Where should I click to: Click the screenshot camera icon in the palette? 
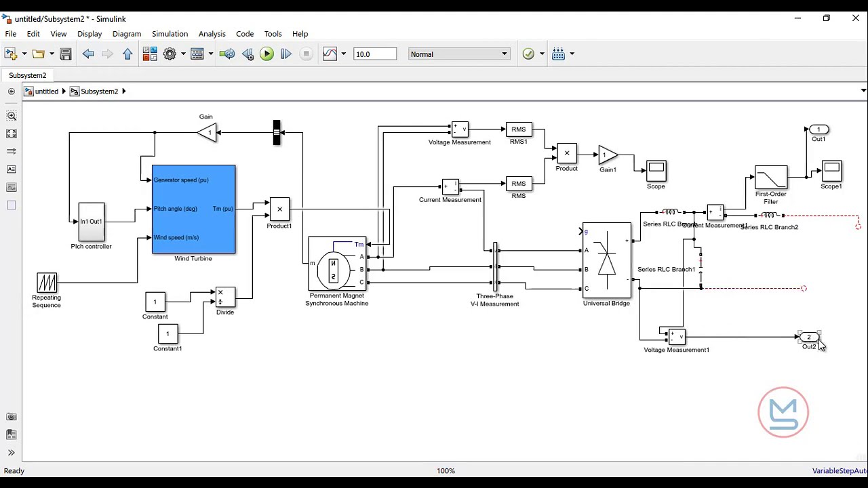click(12, 417)
